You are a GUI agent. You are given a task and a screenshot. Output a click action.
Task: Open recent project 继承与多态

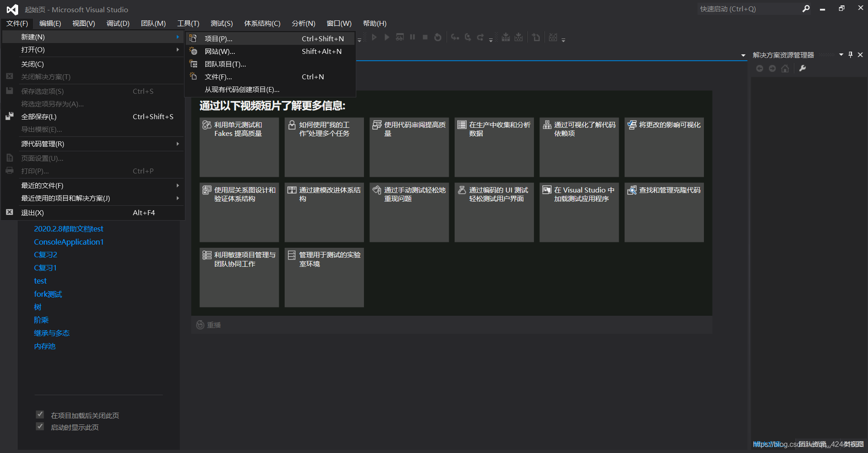pos(52,333)
